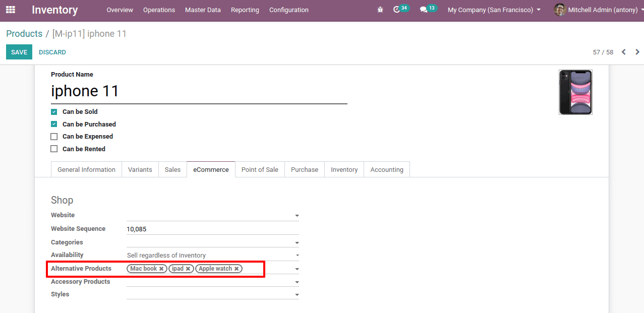Remove Mac book tag with its x
This screenshot has height=313, width=644.
click(161, 269)
